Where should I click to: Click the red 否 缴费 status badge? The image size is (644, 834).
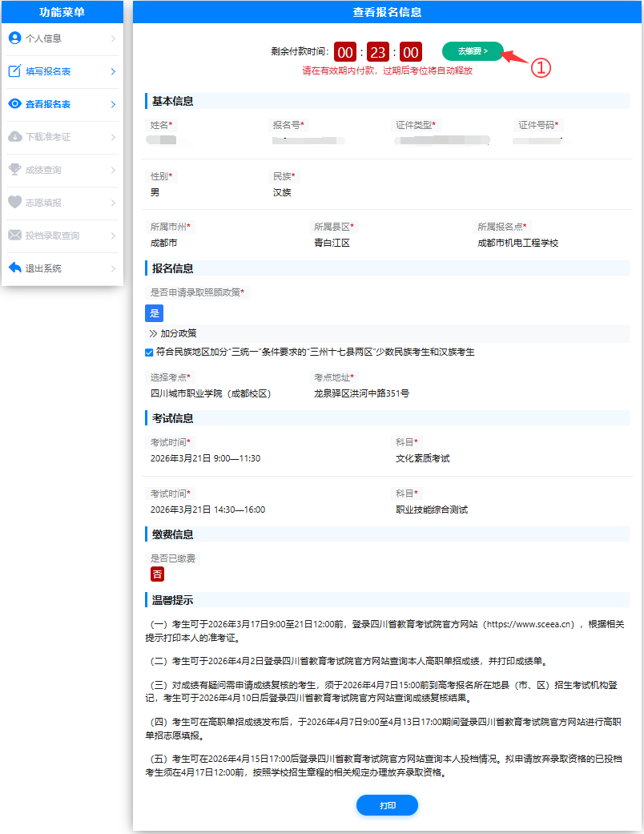click(155, 574)
